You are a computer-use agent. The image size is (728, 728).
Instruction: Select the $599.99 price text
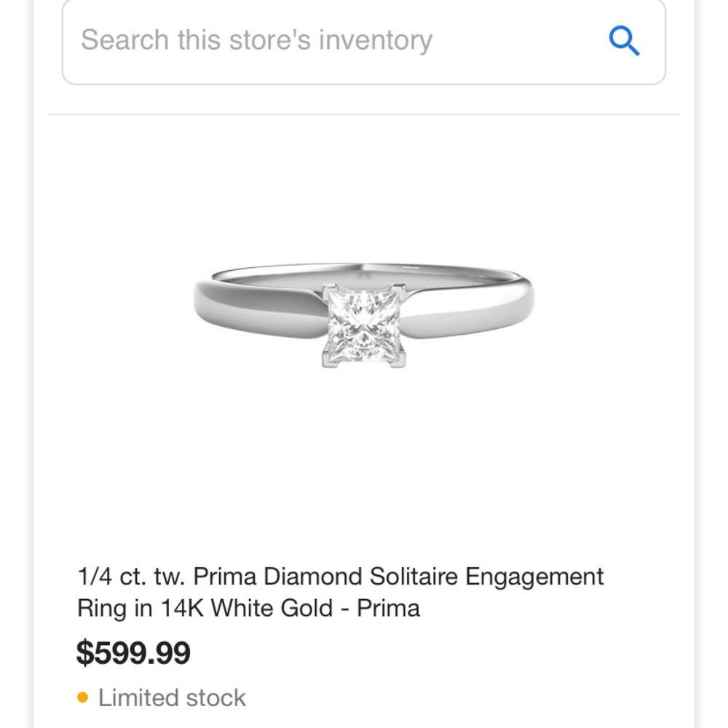click(133, 653)
